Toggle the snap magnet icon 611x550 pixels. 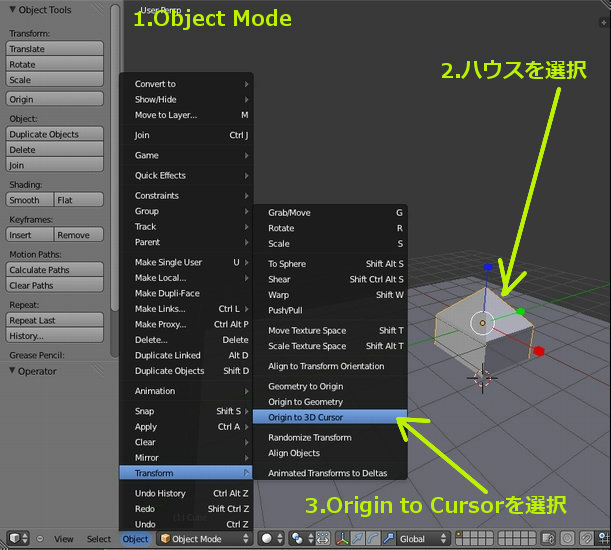pos(586,538)
